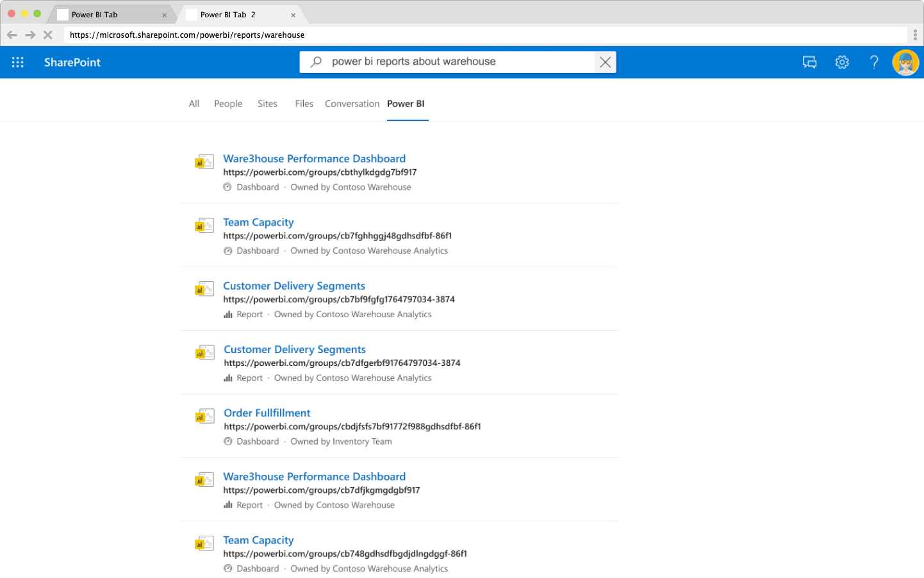
Task: Open the 'Ware3house Performance Dashboard' report owned by Contoso Warehouse
Action: tap(314, 476)
